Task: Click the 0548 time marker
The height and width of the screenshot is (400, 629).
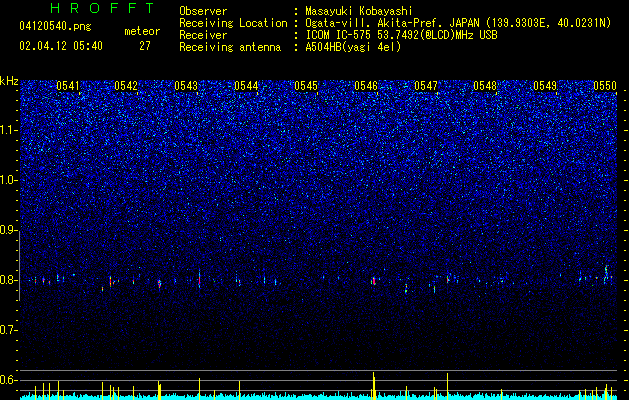Action: pos(485,86)
